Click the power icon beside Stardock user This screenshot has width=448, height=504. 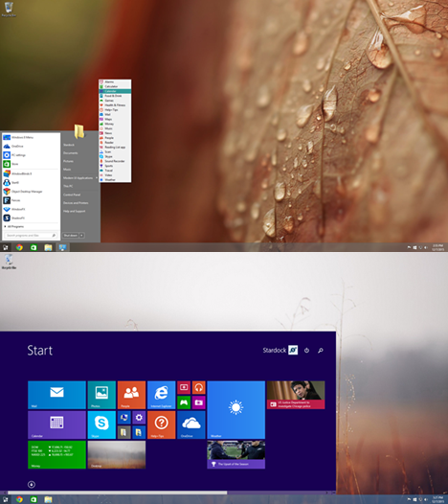306,350
